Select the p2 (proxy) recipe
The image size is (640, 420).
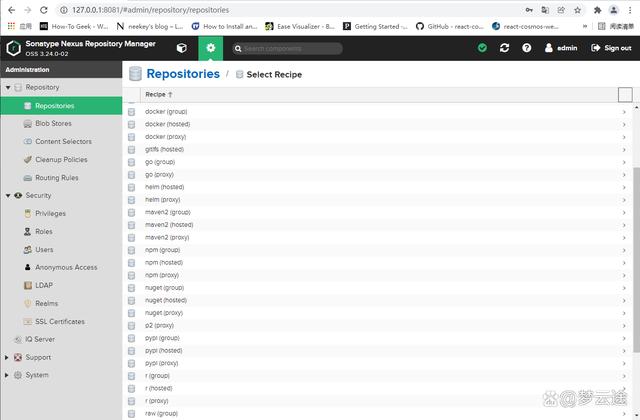tap(378, 325)
